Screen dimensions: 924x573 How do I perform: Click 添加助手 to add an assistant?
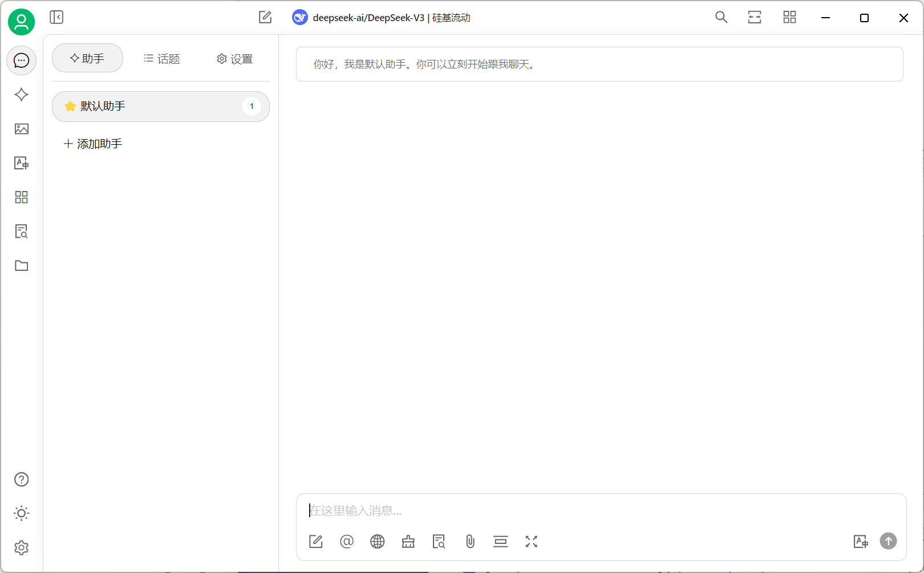click(92, 144)
